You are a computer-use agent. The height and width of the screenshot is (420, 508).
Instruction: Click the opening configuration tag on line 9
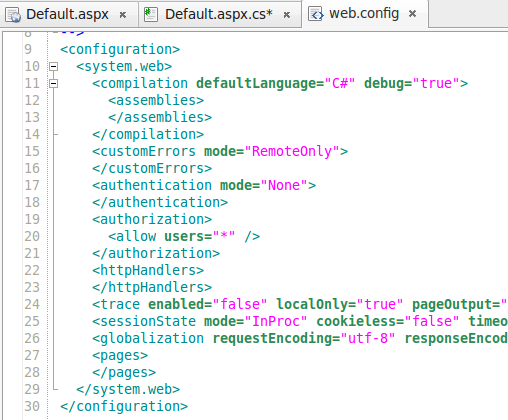pos(120,50)
